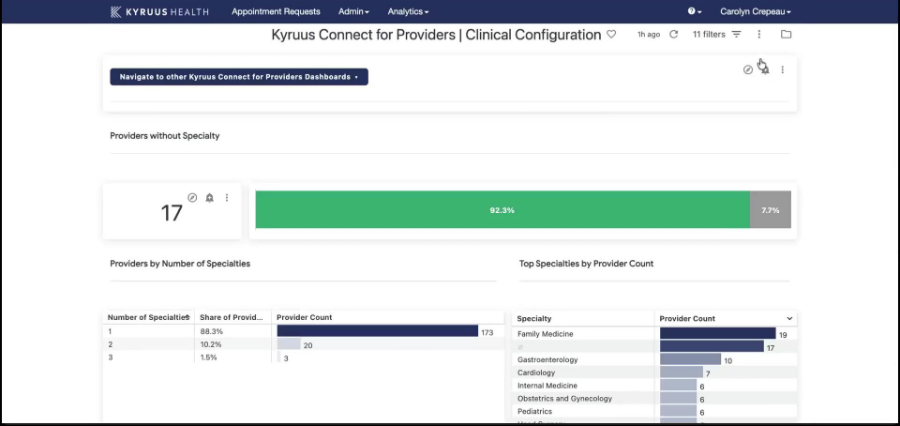Select the Gastroenterology row
Screen dimensions: 900x426
click(654, 360)
